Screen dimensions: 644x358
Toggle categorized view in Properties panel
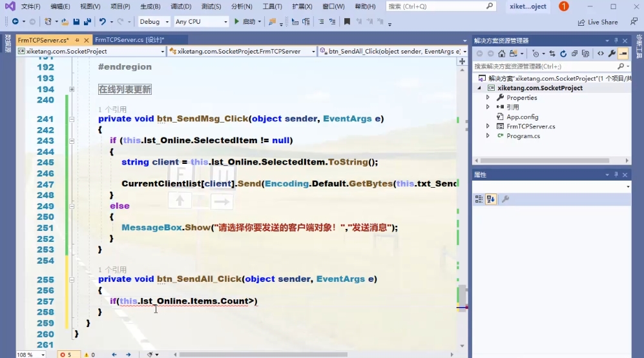point(479,199)
